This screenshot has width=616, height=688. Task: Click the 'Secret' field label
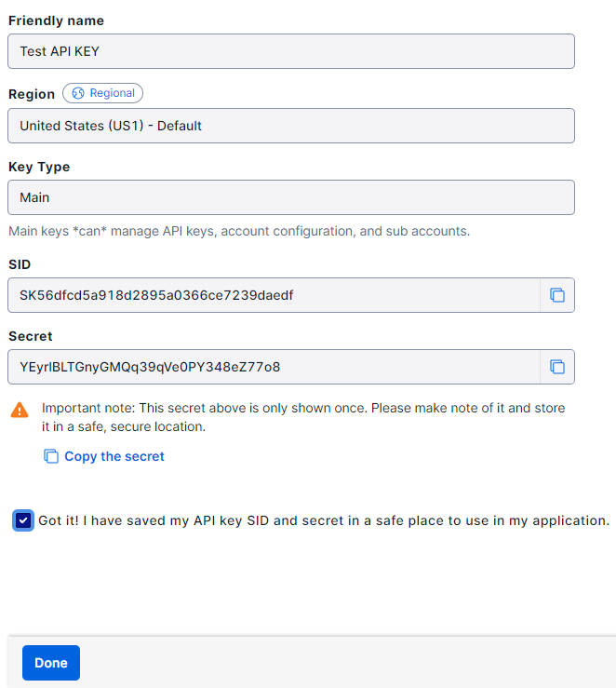[31, 336]
